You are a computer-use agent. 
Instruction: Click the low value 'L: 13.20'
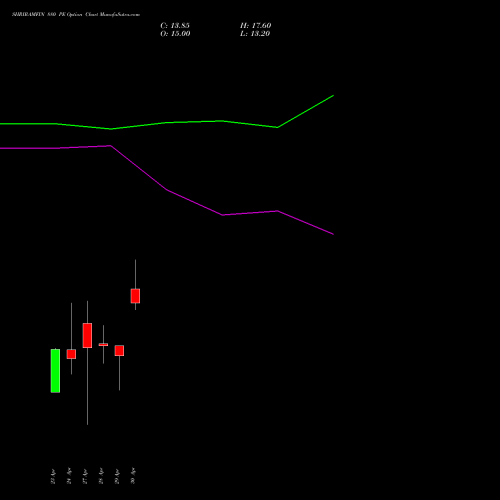pos(255,34)
